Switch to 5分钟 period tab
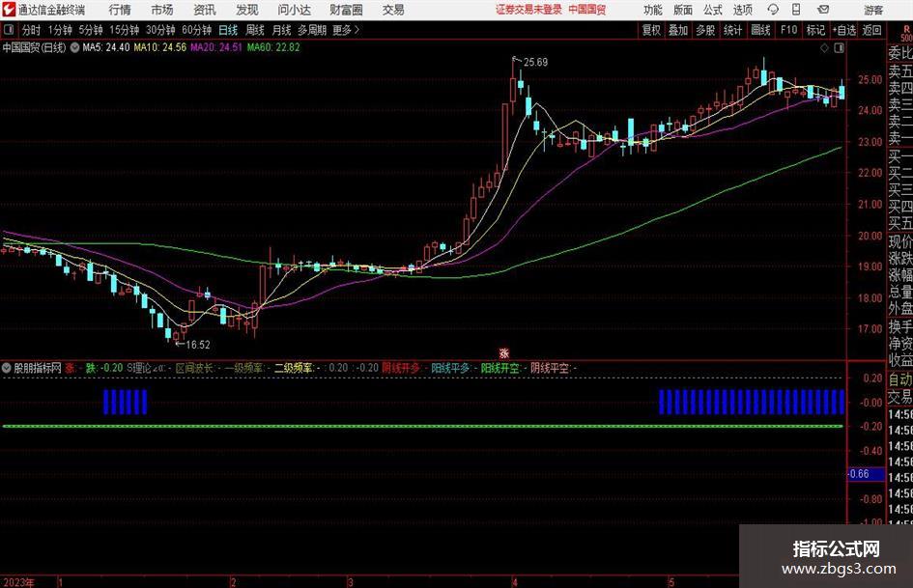This screenshot has width=913, height=588. tap(91, 30)
